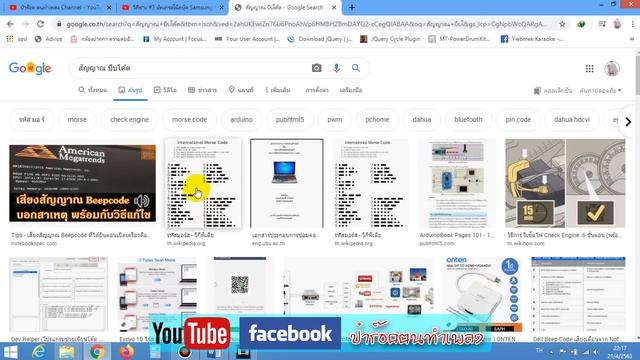
Task: Search by image using camera icon
Action: click(x=317, y=68)
